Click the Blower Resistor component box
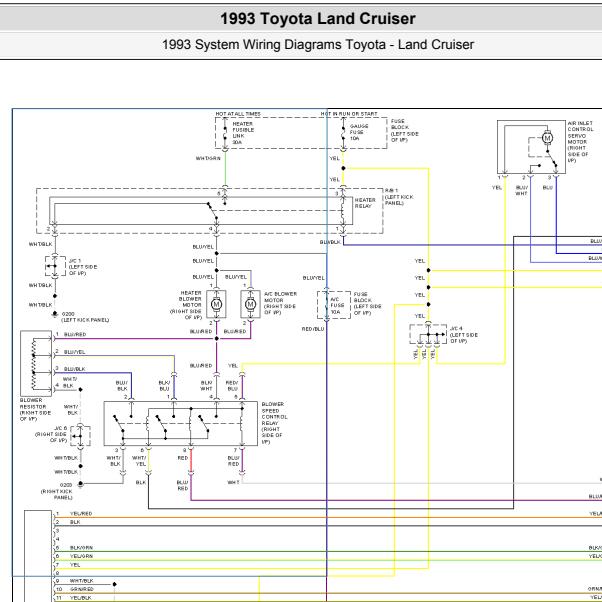The height and width of the screenshot is (602, 602). click(36, 364)
